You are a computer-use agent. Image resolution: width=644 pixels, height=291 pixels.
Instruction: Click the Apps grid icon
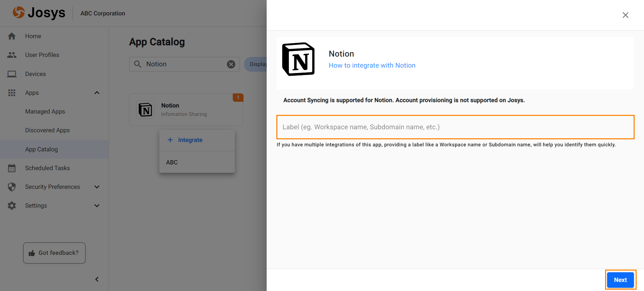pyautogui.click(x=12, y=93)
